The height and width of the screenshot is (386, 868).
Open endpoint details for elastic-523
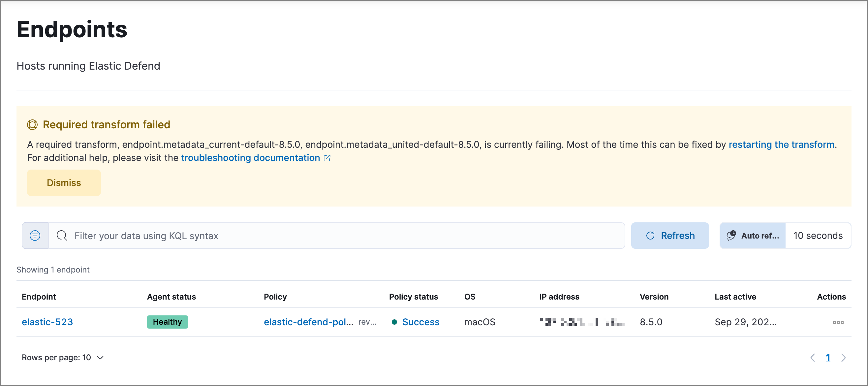(x=47, y=322)
